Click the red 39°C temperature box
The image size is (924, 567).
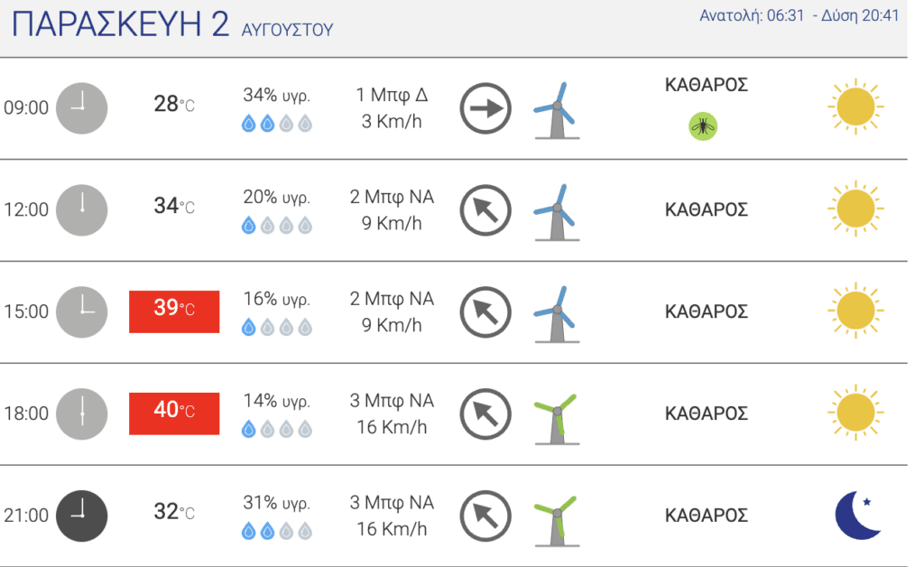pos(174,311)
